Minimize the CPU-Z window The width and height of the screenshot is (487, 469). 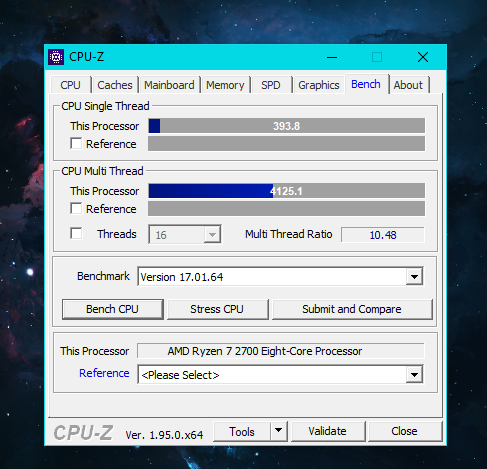click(332, 57)
